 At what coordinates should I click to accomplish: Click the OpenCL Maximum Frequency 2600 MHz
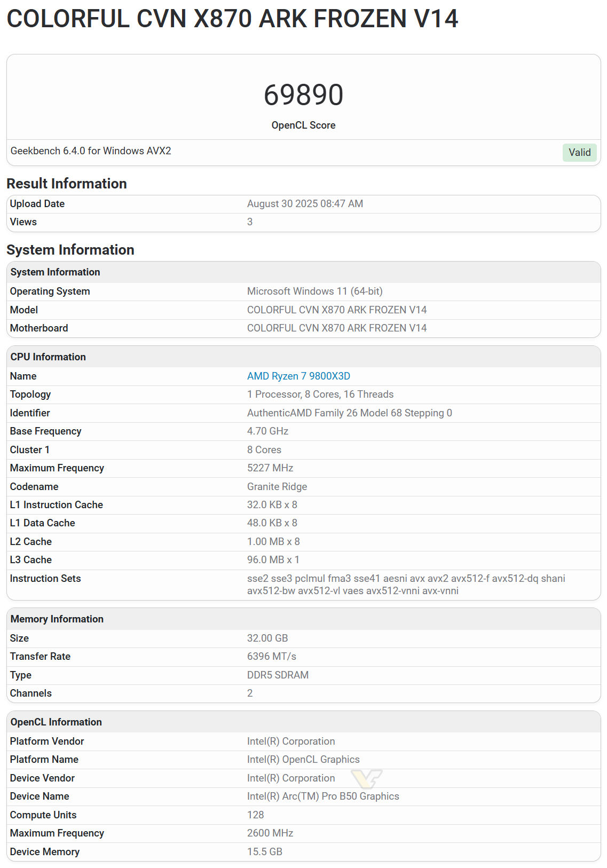(x=270, y=833)
